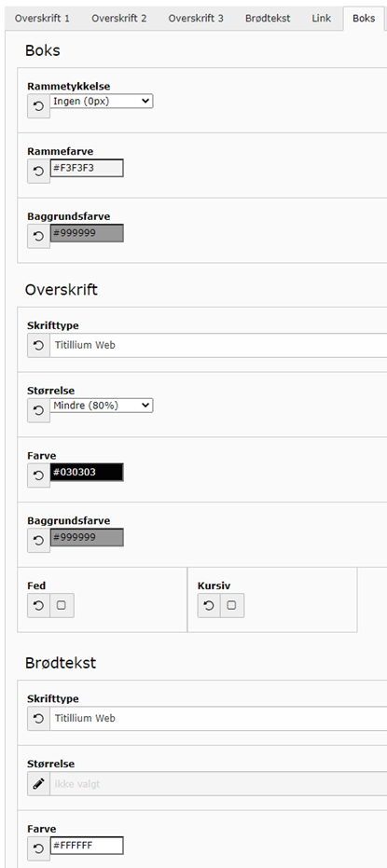Screen dimensions: 387x868
Task: Click the pencil edit icon for Brødtekst Størrelse
Action: (x=39, y=784)
